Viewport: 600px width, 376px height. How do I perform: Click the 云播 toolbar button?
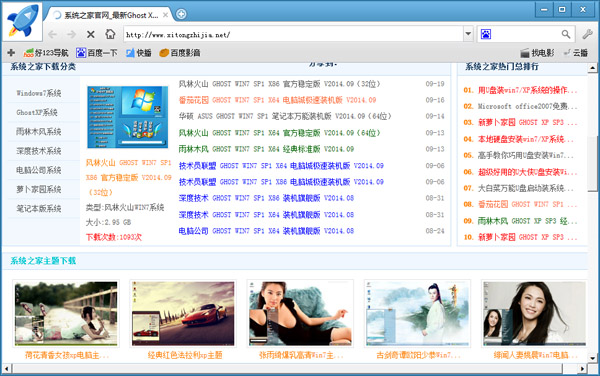[576, 53]
